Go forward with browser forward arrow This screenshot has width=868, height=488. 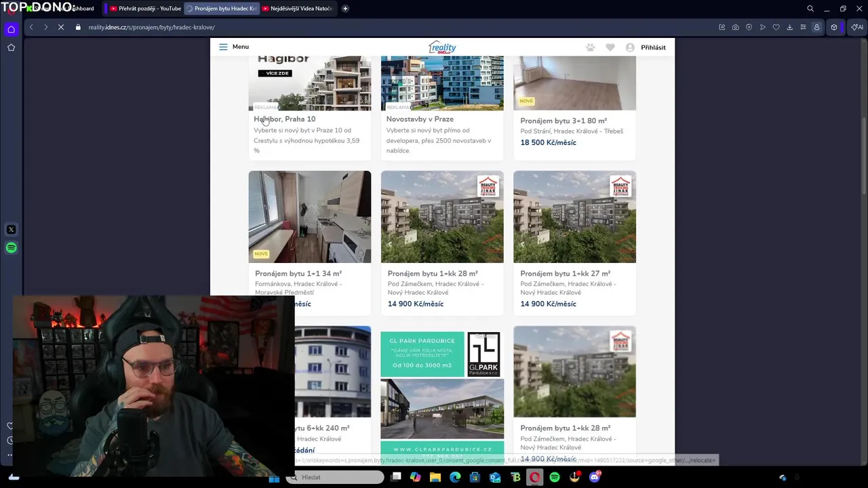45,27
